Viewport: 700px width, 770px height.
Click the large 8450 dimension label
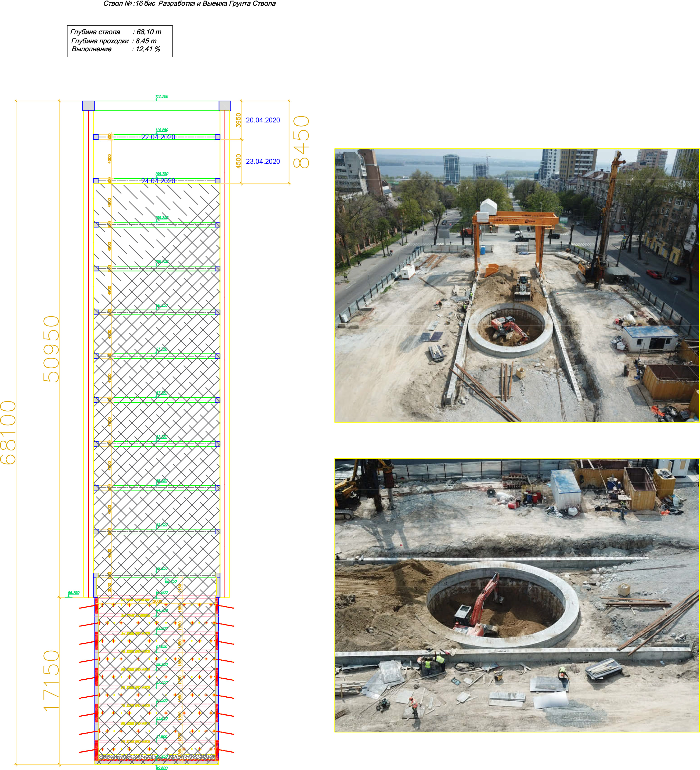(301, 142)
